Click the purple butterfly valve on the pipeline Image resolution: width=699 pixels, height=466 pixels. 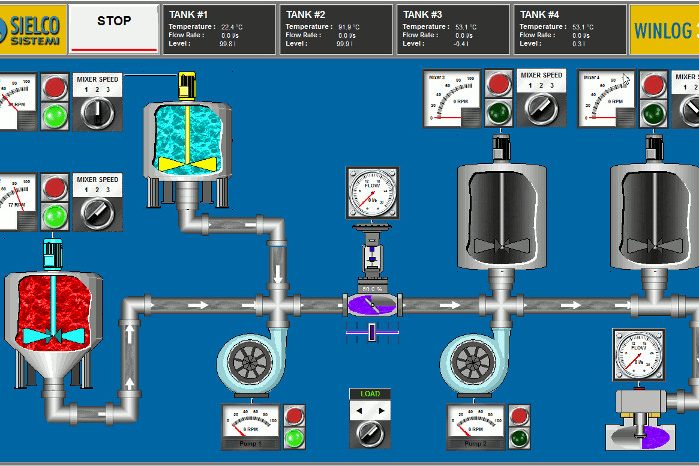pyautogui.click(x=371, y=304)
